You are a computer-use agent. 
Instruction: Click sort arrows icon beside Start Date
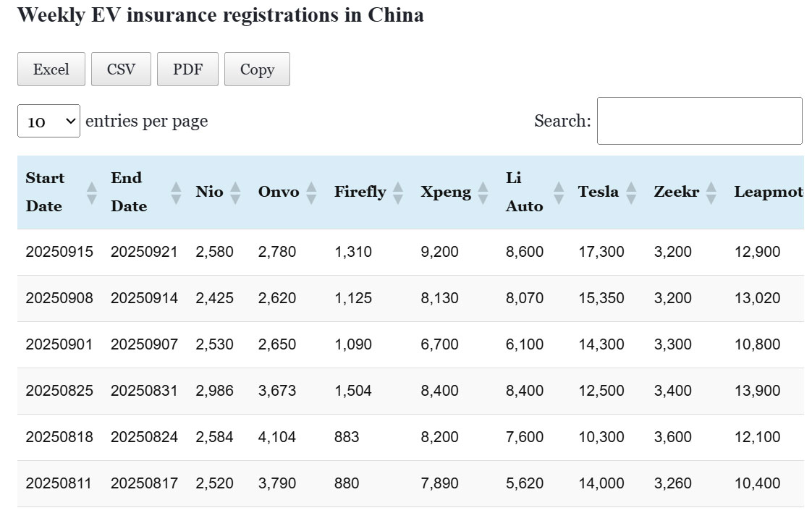click(x=92, y=192)
